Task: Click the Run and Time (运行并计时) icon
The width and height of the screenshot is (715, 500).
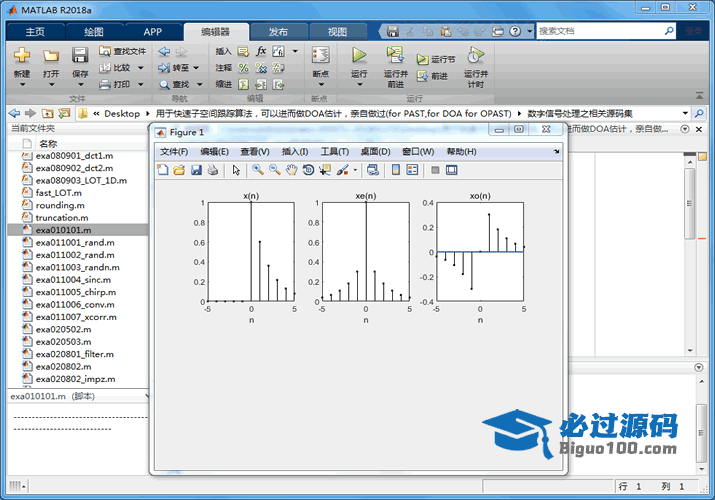Action: pos(477,55)
